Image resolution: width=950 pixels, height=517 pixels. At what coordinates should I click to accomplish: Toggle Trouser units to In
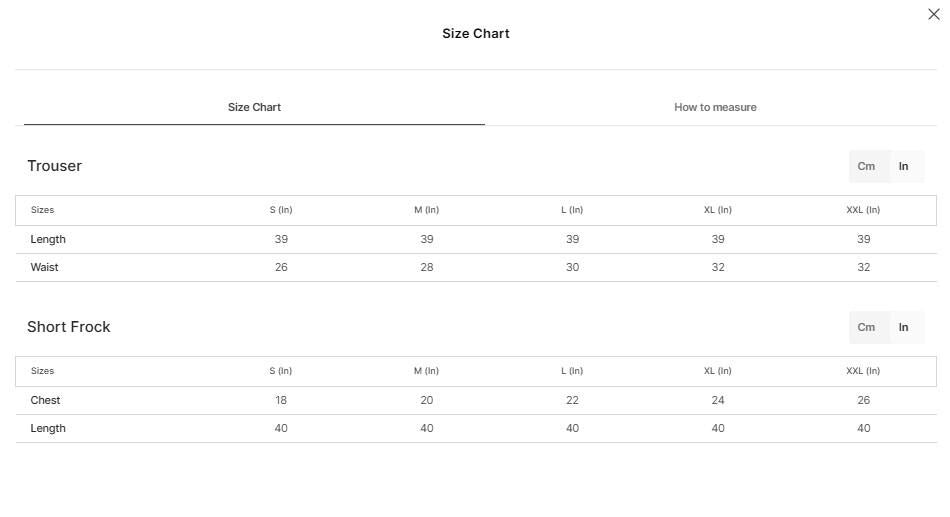click(x=903, y=166)
